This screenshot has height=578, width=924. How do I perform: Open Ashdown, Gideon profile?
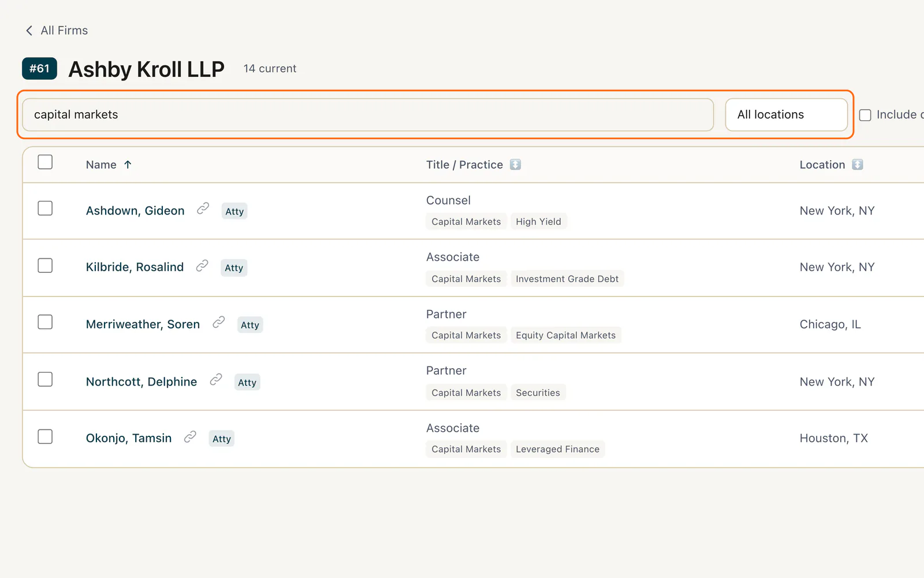coord(135,211)
